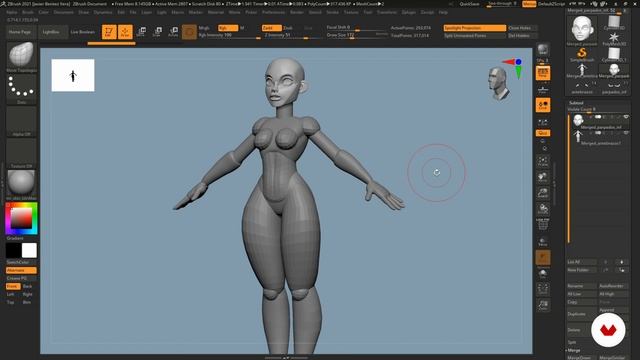
Task: Select the white secondary color swatch
Action: pos(29,250)
